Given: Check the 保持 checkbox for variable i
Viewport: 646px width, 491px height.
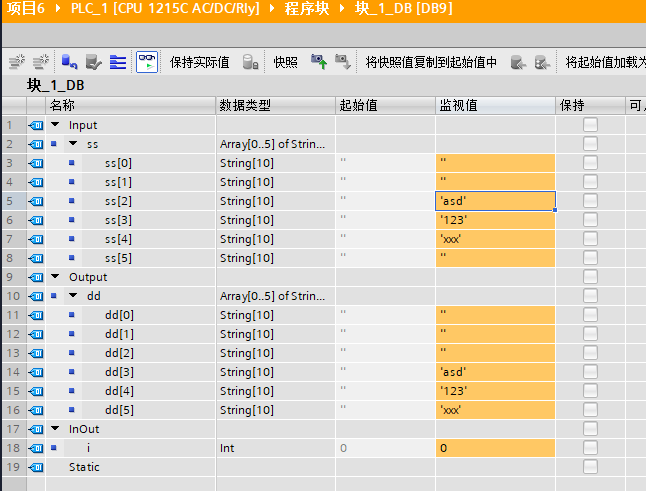Looking at the screenshot, I should pyautogui.click(x=590, y=448).
